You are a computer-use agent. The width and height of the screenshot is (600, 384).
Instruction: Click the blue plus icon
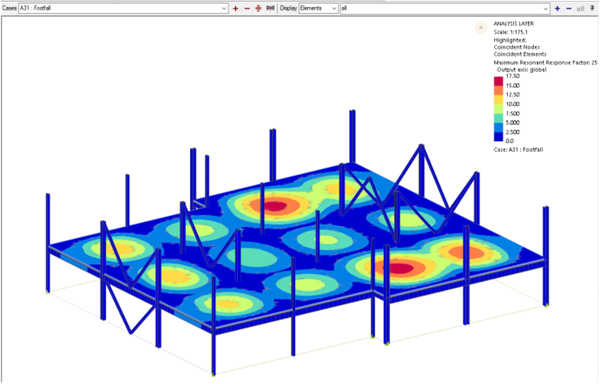click(x=557, y=8)
